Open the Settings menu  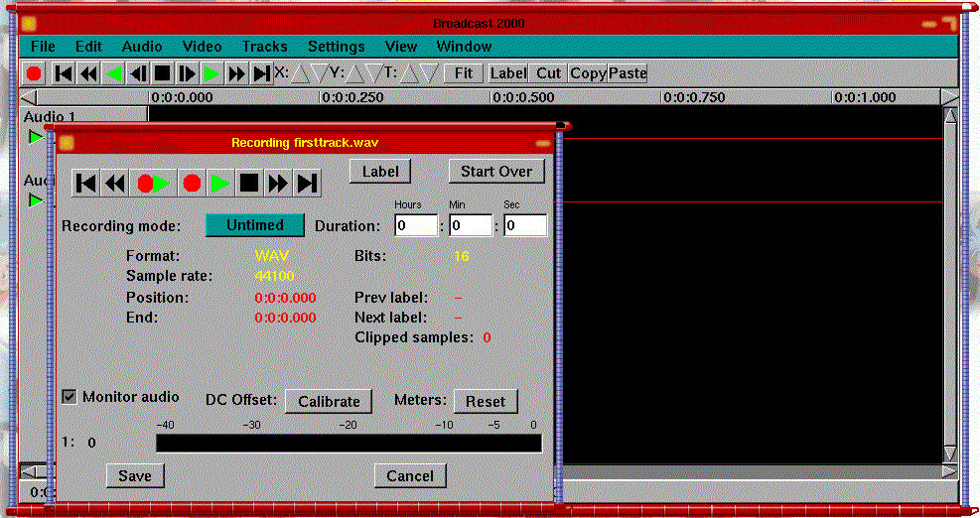click(x=336, y=47)
